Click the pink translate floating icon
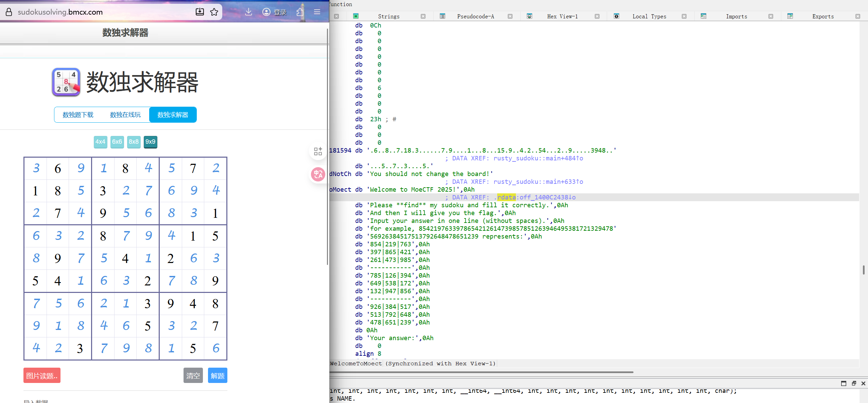Image resolution: width=868 pixels, height=403 pixels. pos(318,174)
